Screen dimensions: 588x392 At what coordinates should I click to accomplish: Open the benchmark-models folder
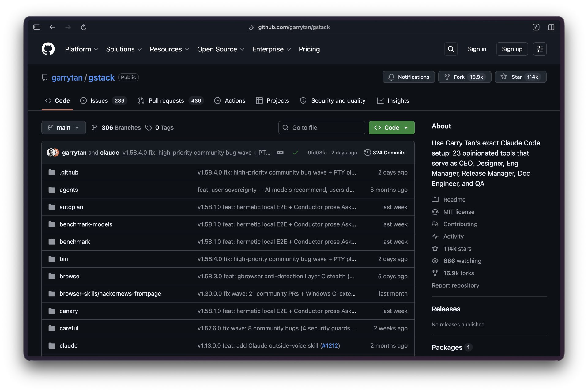pos(86,224)
